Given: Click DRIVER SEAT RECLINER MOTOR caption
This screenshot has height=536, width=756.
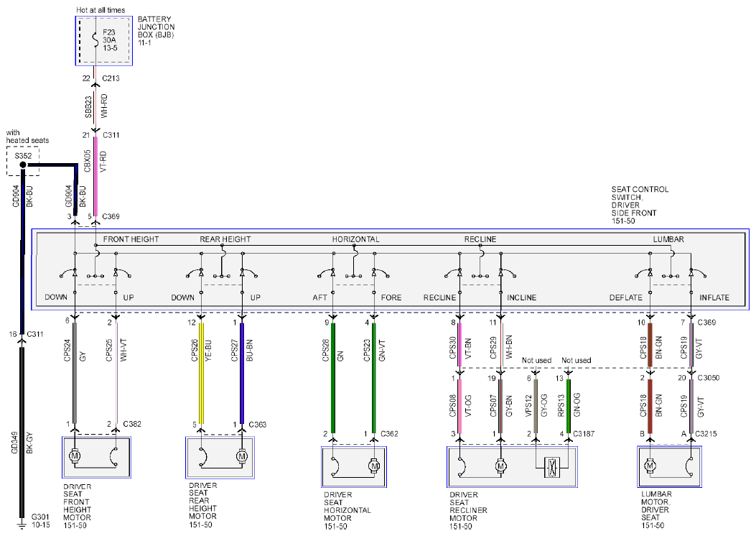Looking at the screenshot, I should [x=469, y=510].
